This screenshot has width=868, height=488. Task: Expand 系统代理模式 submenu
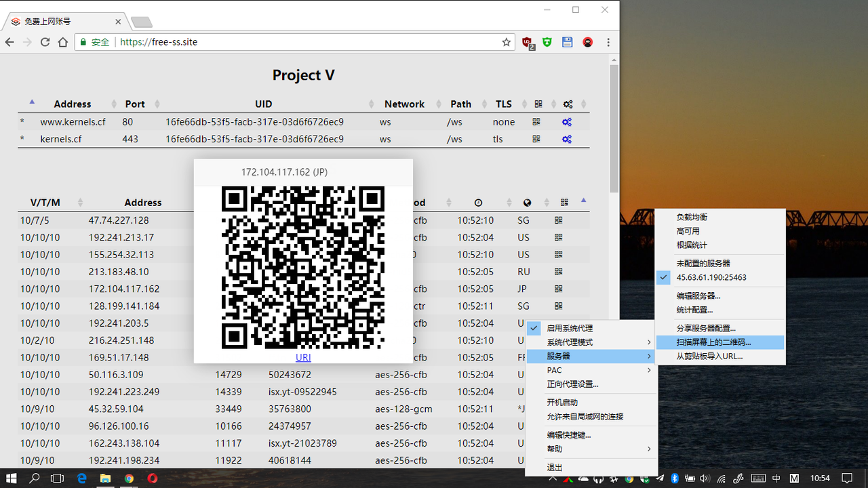coord(591,342)
